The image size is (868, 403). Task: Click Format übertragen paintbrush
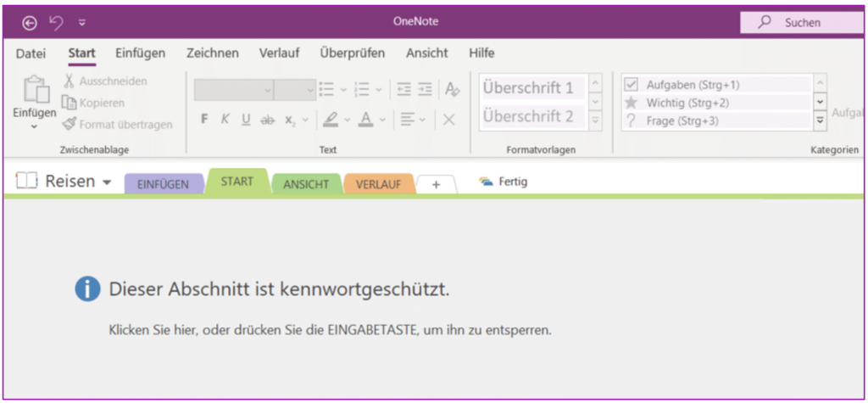point(117,124)
